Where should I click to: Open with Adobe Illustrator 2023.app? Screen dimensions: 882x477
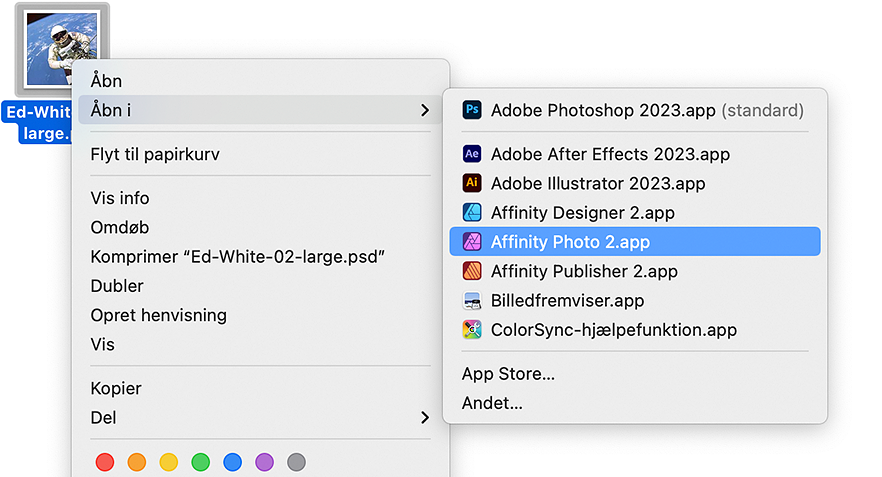635,183
